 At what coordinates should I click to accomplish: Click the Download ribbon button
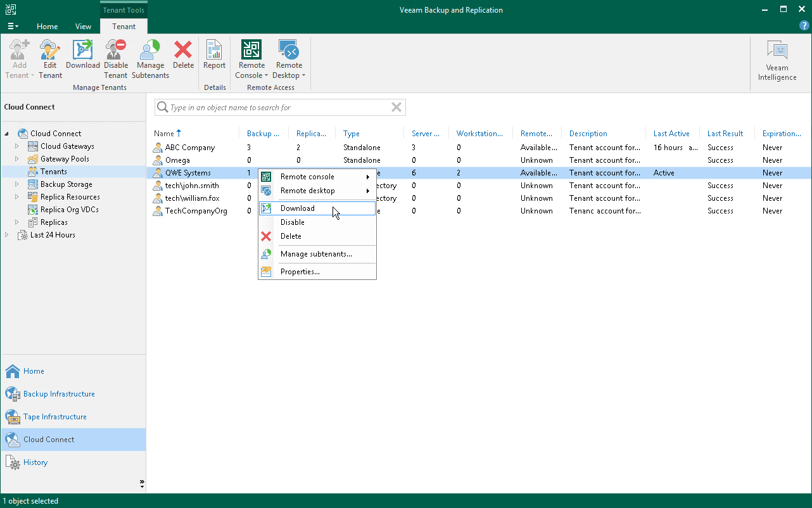(x=83, y=58)
